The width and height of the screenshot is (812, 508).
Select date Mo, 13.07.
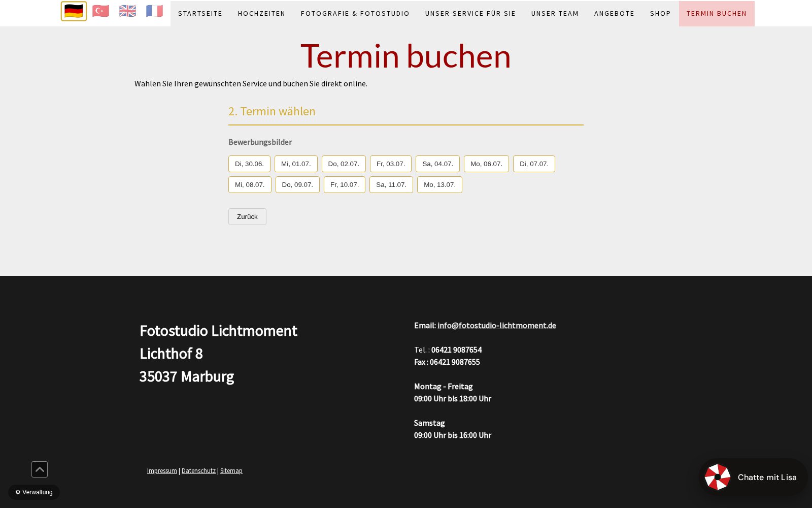click(439, 184)
